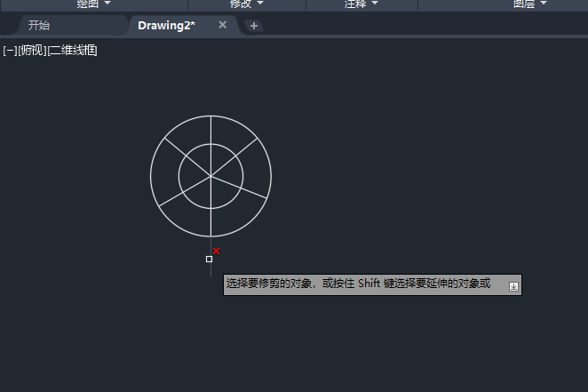Switch to the 开始 tab

pos(39,26)
